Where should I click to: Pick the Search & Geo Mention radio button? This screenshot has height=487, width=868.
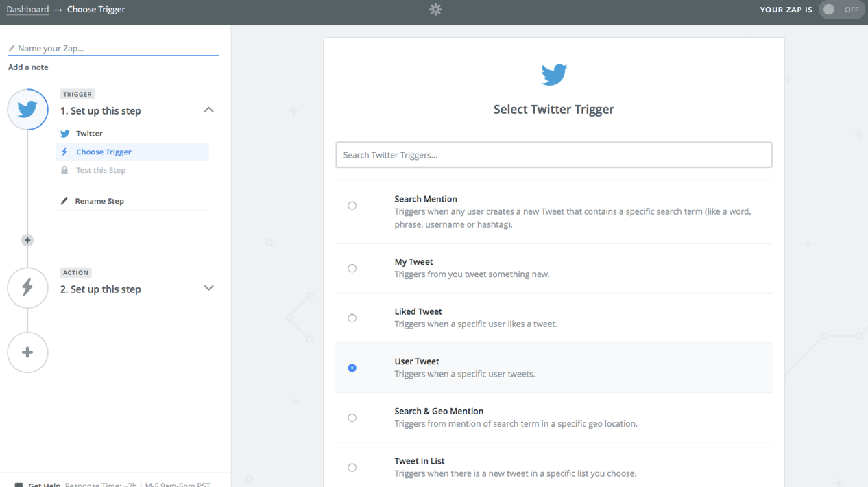pos(352,418)
